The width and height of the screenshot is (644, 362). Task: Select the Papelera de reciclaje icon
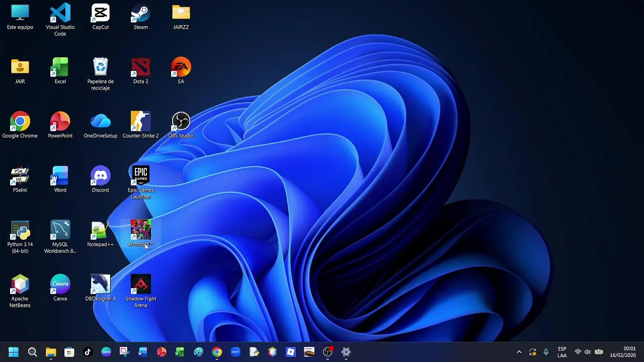[x=101, y=74]
